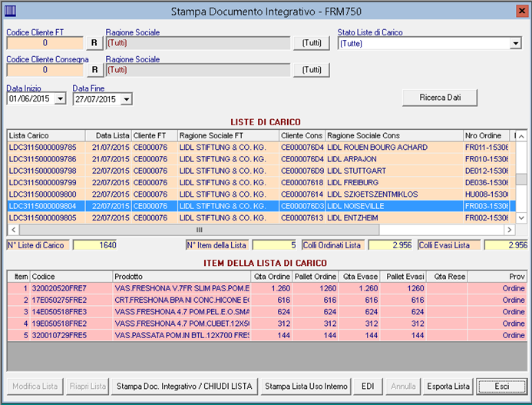The image size is (532, 405).
Task: Click the N° Item della Lista value field
Action: [x=275, y=245]
